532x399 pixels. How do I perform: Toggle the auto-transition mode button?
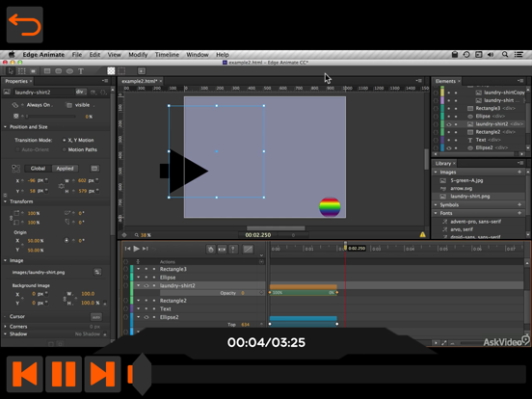coord(222,250)
